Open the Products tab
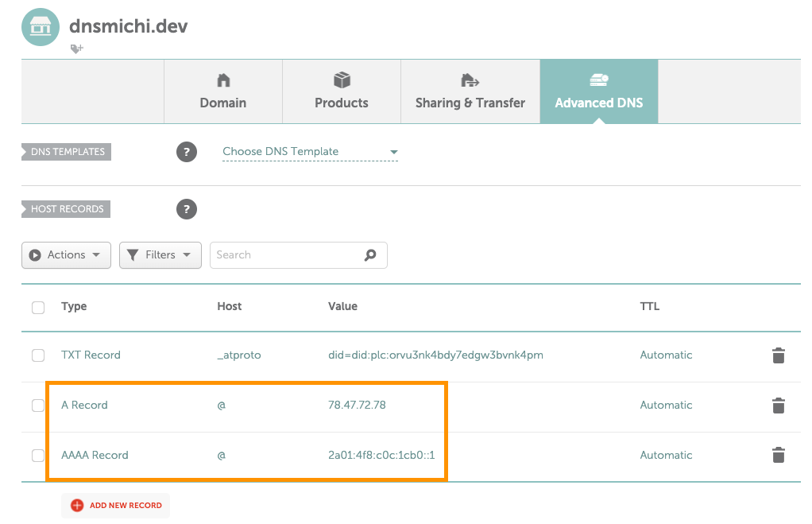812x524 pixels. 342,91
